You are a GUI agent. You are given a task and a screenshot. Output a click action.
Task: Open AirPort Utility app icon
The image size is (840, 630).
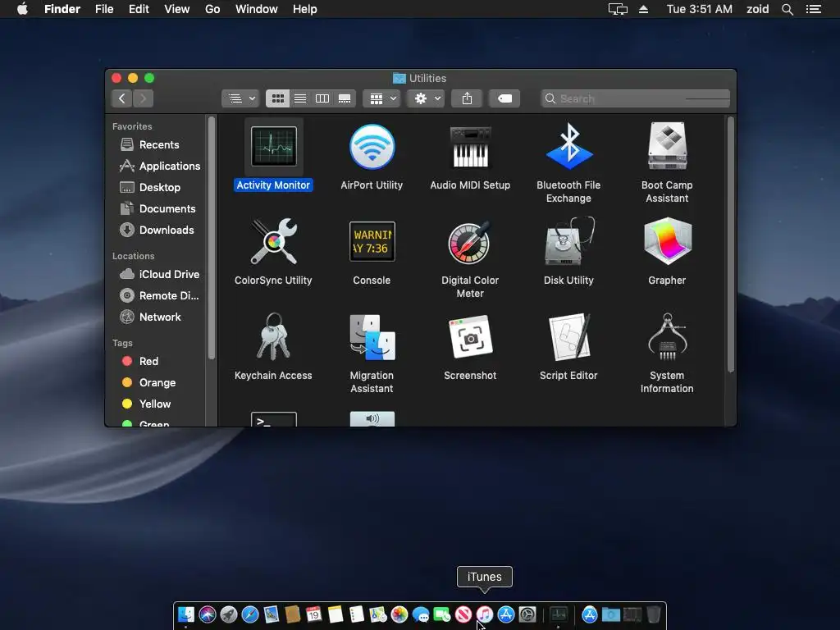pyautogui.click(x=372, y=147)
